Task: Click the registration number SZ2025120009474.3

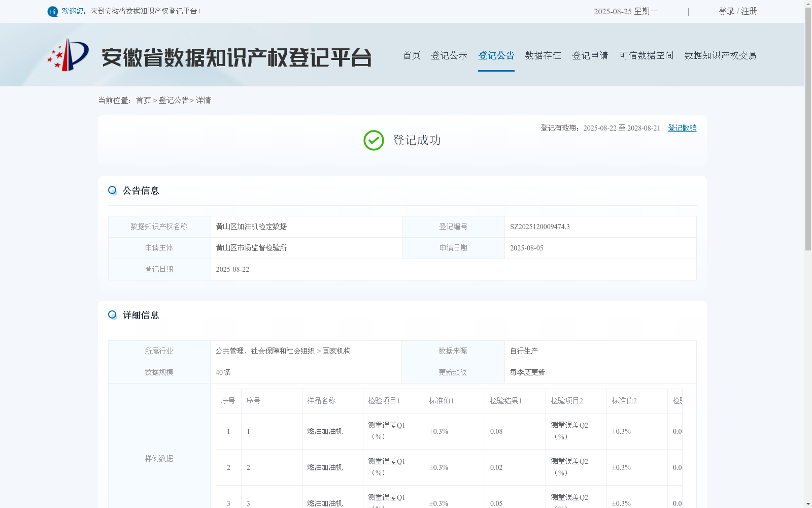Action: (x=540, y=227)
